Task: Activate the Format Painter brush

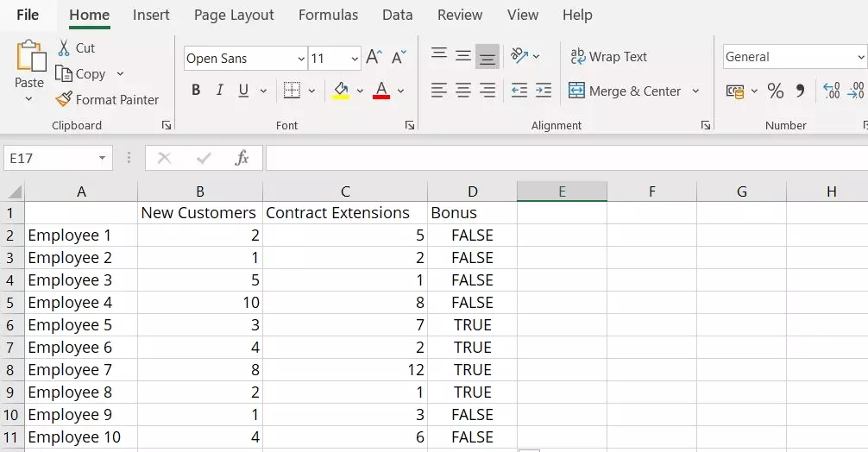Action: tap(64, 99)
